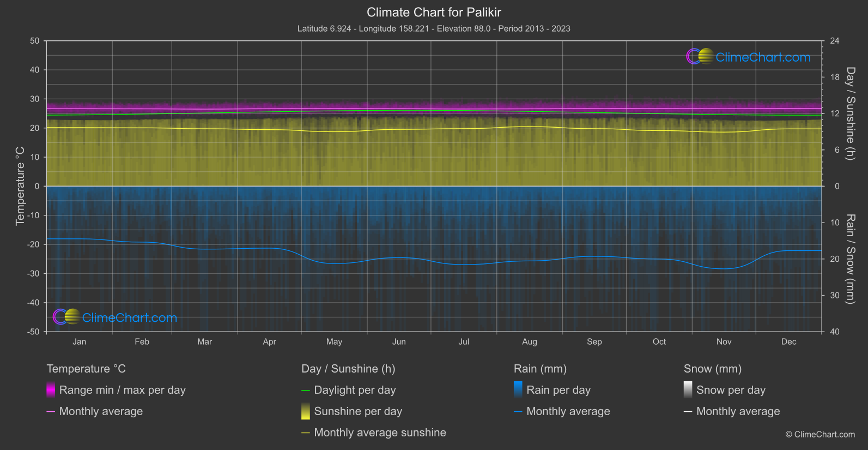This screenshot has width=868, height=450.
Task: Click the 18 tick on the sunshine axis
Action: click(834, 77)
